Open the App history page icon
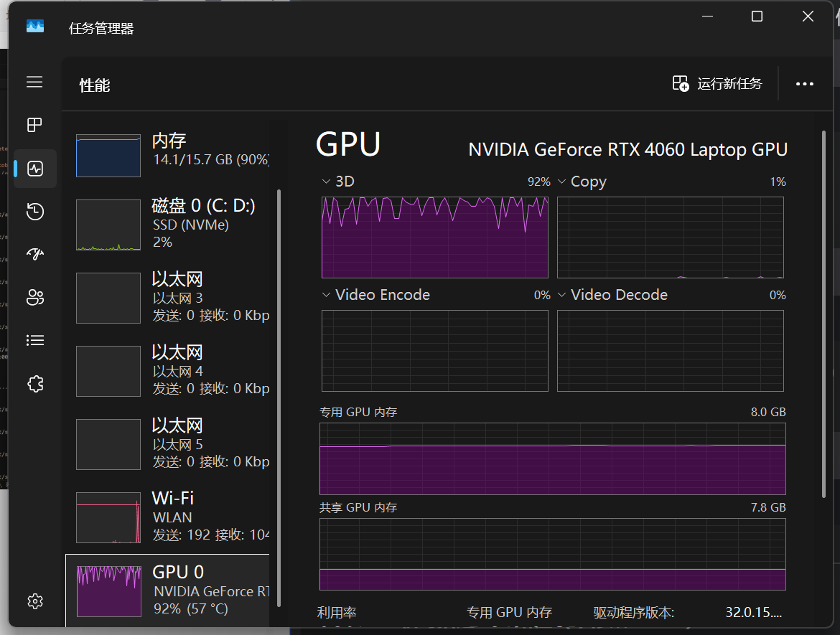Viewport: 840px width, 635px height. 35,212
